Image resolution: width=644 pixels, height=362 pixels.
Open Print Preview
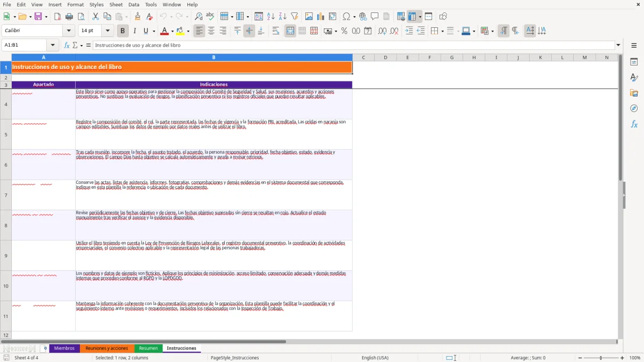pyautogui.click(x=81, y=17)
